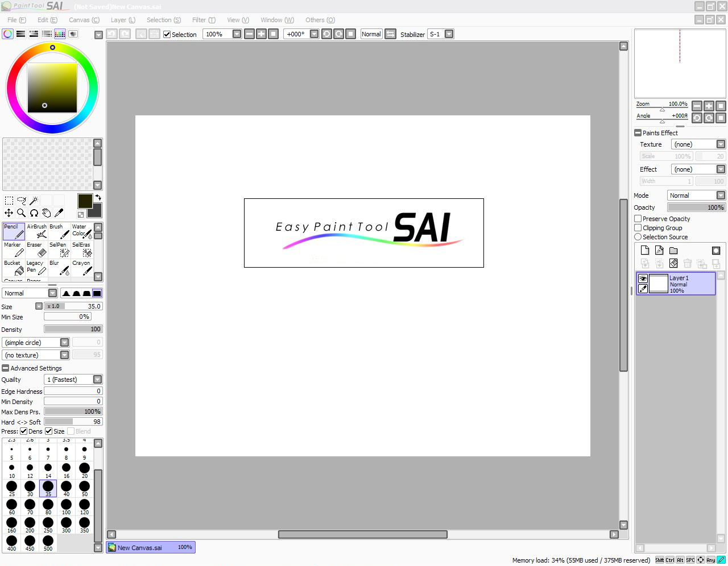The image size is (728, 566).
Task: Choose the SelEras selection eraser tool
Action: (82, 249)
